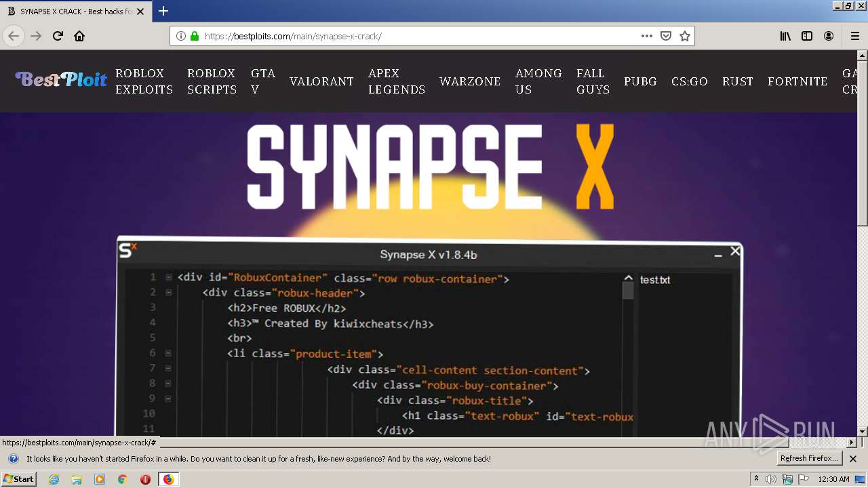
Task: Go to WARZONE section
Action: pos(470,81)
